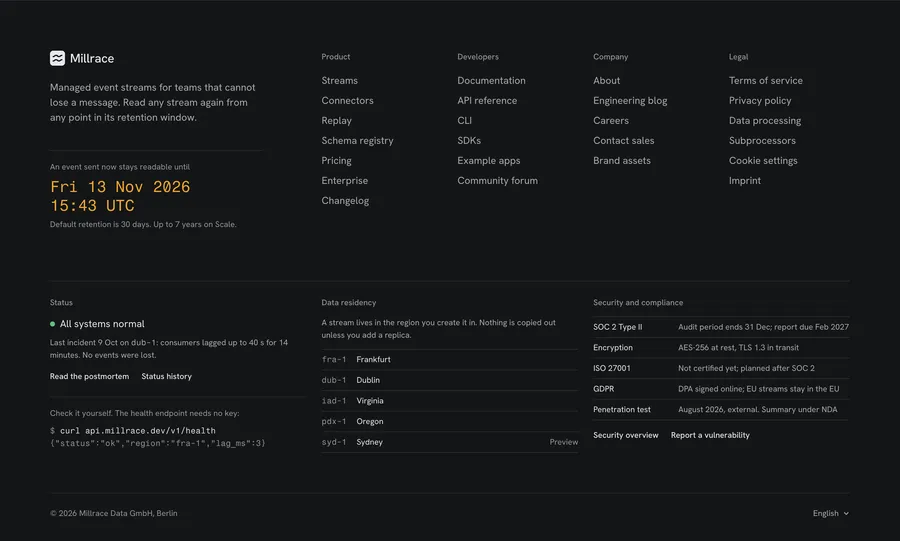Click the Legal column heading
The width and height of the screenshot is (900, 541).
[738, 57]
